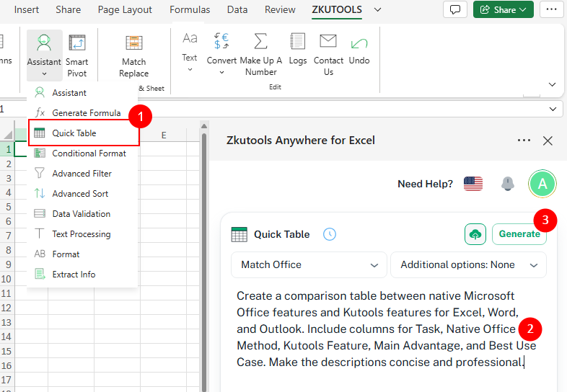This screenshot has height=392, width=567.
Task: Choose Advanced Sort menu entry
Action: [x=82, y=194]
